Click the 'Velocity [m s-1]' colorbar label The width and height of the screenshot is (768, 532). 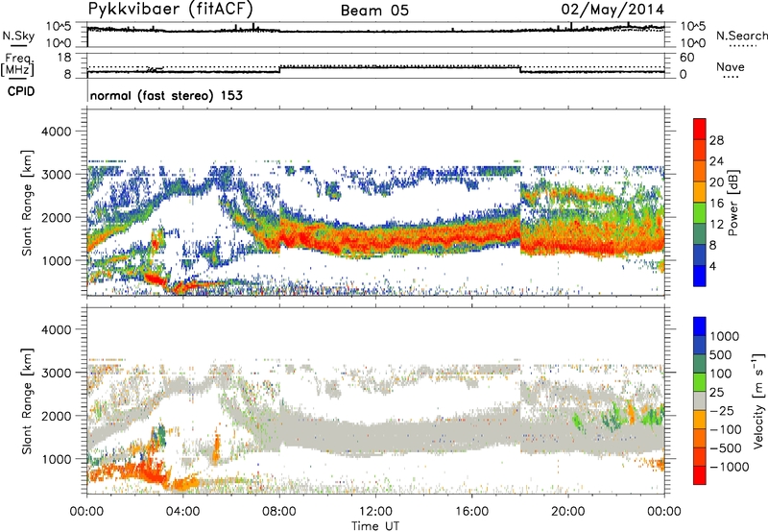[758, 400]
